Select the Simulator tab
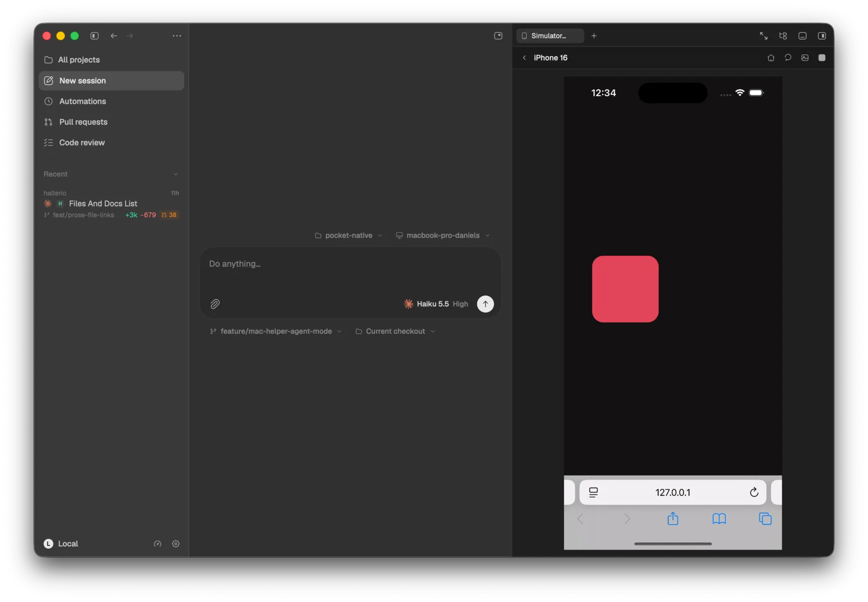Screen dimensions: 868x602 pyautogui.click(x=550, y=36)
